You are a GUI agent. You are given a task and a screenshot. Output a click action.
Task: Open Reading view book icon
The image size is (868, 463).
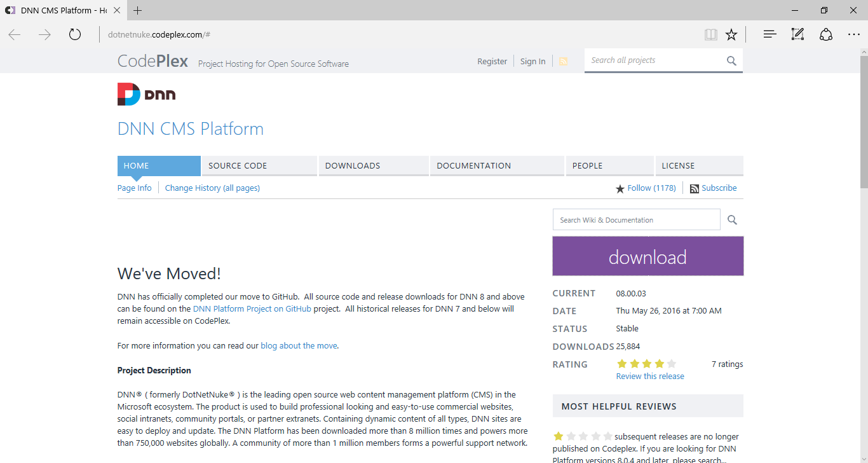[x=711, y=34]
